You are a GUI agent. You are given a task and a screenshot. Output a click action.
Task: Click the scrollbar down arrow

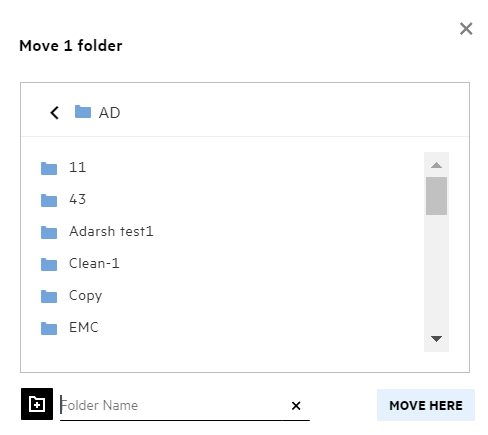coord(436,339)
